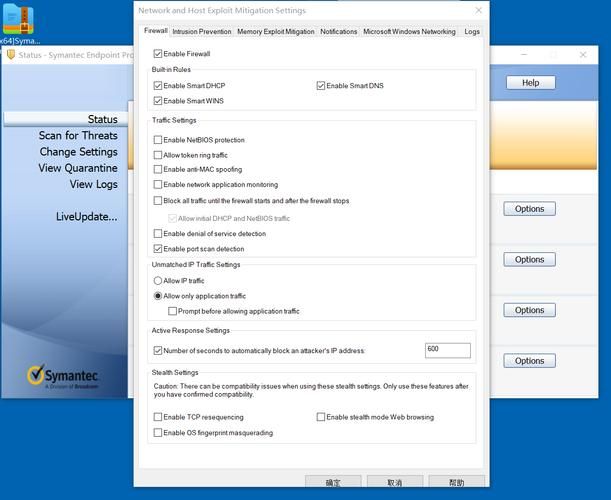Screen dimensions: 611x500
Task: Open Change Settings in sidebar
Action: (78, 152)
